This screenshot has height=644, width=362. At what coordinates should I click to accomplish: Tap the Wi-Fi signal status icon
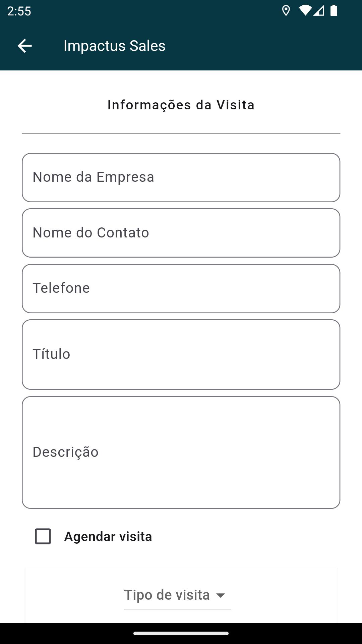coord(305,11)
